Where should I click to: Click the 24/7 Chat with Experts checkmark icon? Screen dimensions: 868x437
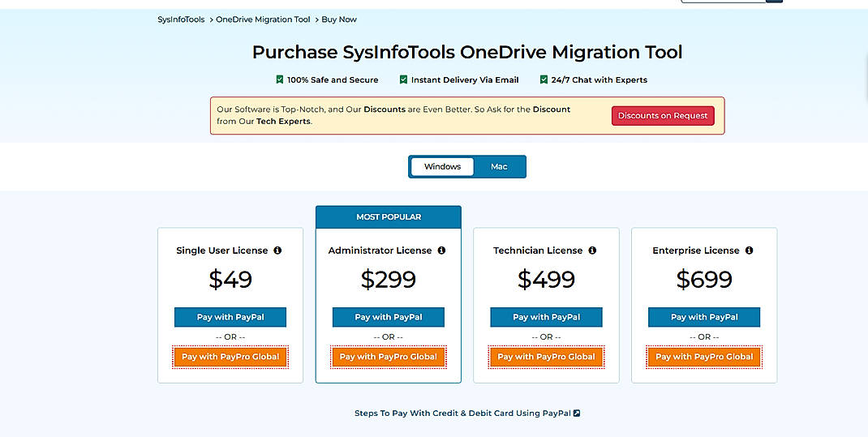pos(544,79)
